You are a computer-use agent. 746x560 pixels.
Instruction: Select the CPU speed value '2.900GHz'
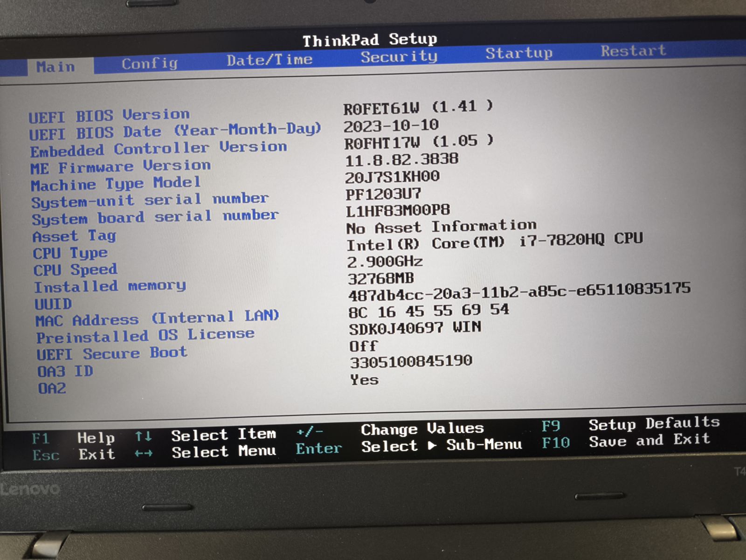pyautogui.click(x=385, y=262)
